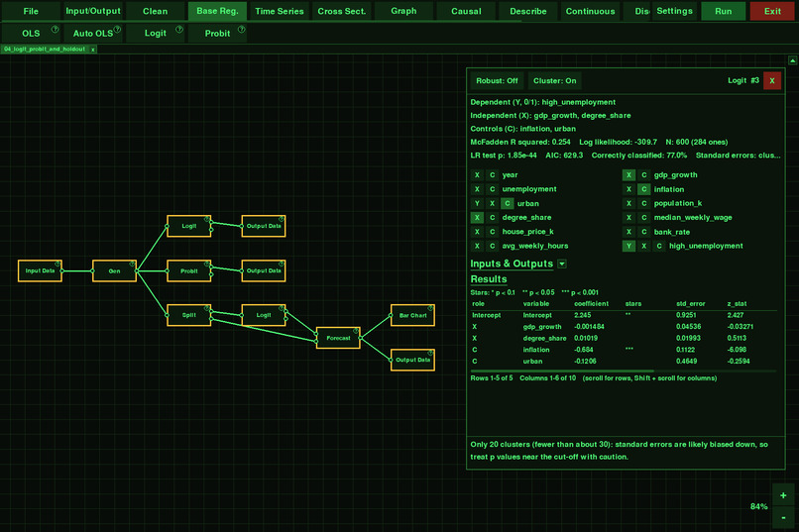Click the help icon on the Bar Chart node
The height and width of the screenshot is (532, 799).
click(430, 308)
